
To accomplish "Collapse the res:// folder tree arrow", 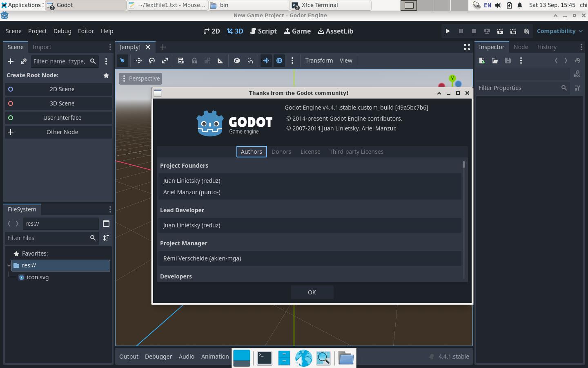I will [x=9, y=265].
